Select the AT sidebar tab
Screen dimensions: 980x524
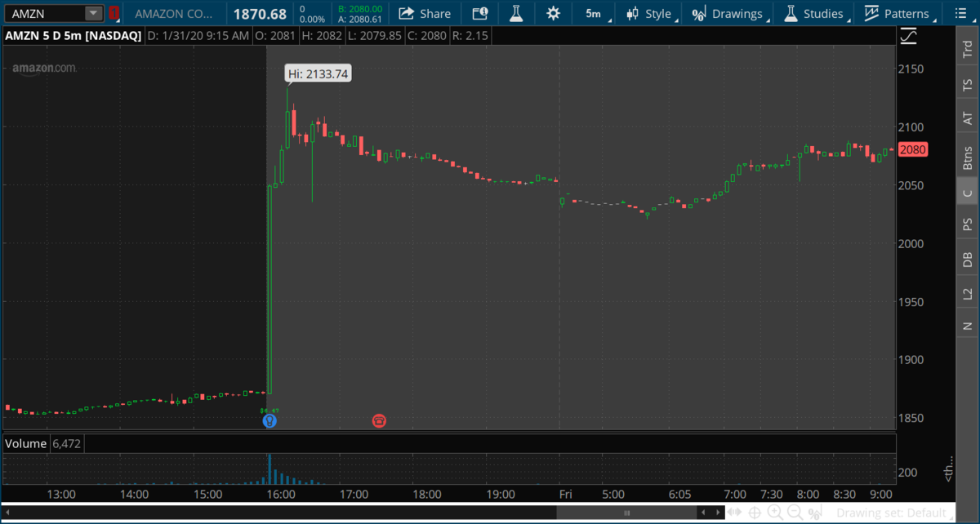click(968, 119)
